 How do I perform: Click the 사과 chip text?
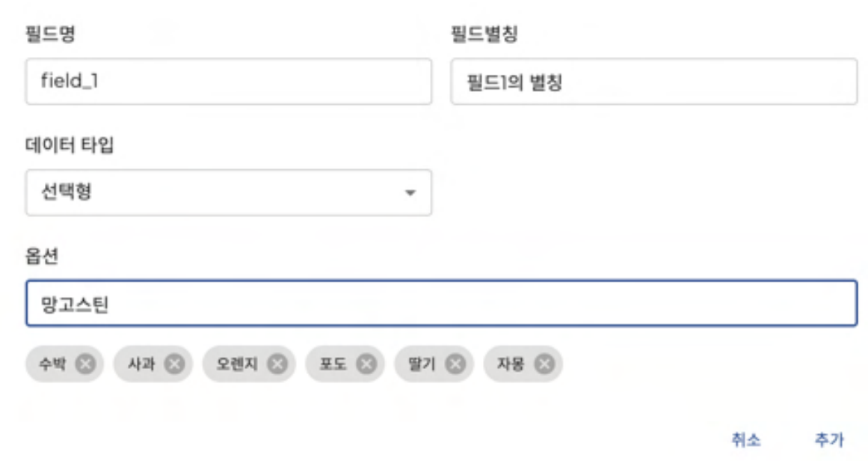[x=142, y=364]
